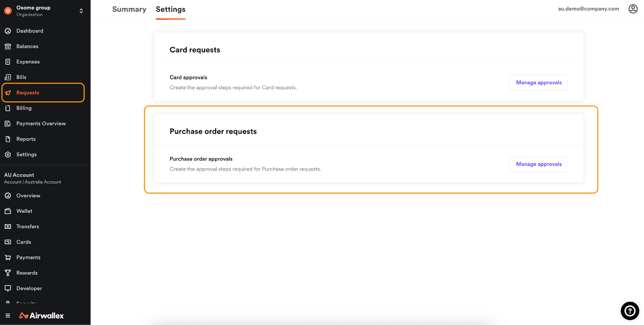This screenshot has height=325, width=644.
Task: Click the Dashboard icon in sidebar
Action: coord(8,31)
